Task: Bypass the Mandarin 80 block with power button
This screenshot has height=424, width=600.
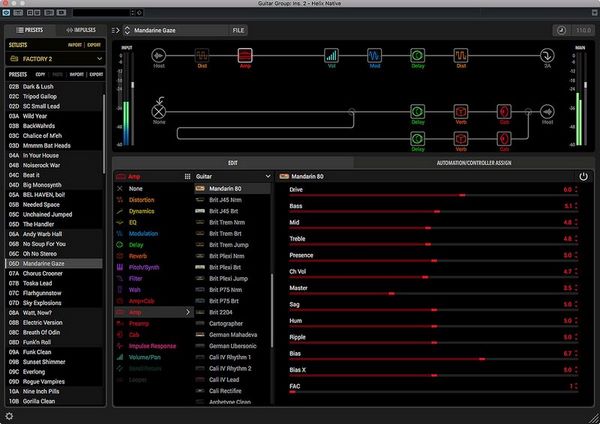Action: [583, 176]
